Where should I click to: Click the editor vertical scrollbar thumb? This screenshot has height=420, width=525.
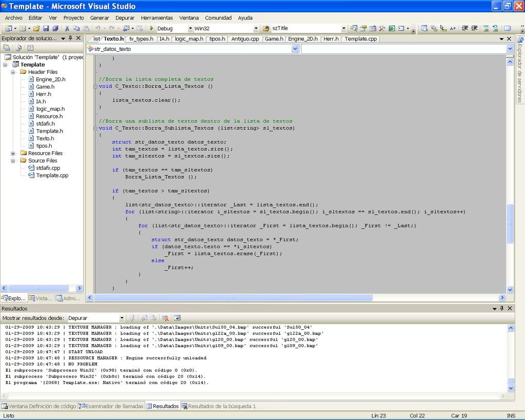click(x=510, y=224)
